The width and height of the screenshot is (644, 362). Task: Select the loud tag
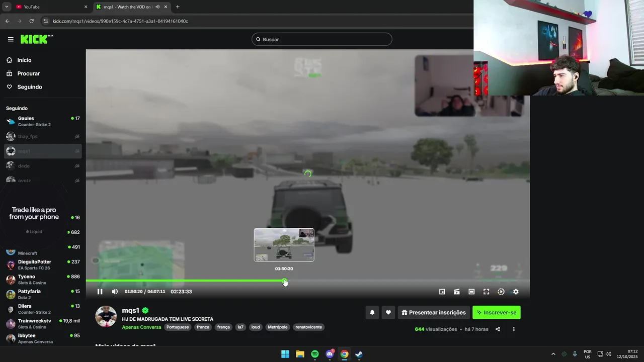256,327
